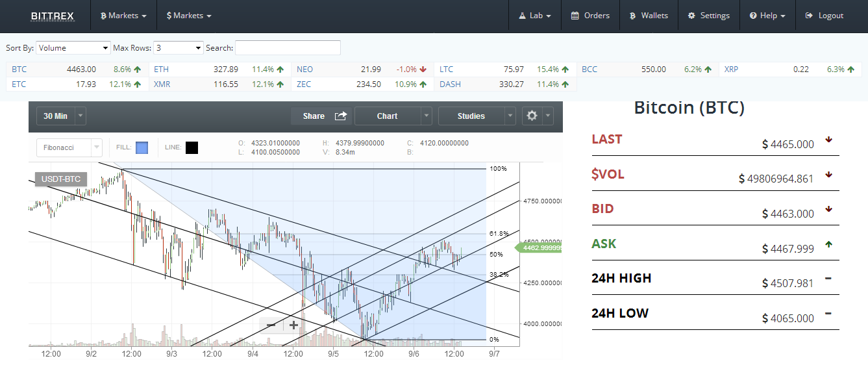The height and width of the screenshot is (367, 868).
Task: Click the share export arrow icon
Action: tap(341, 116)
